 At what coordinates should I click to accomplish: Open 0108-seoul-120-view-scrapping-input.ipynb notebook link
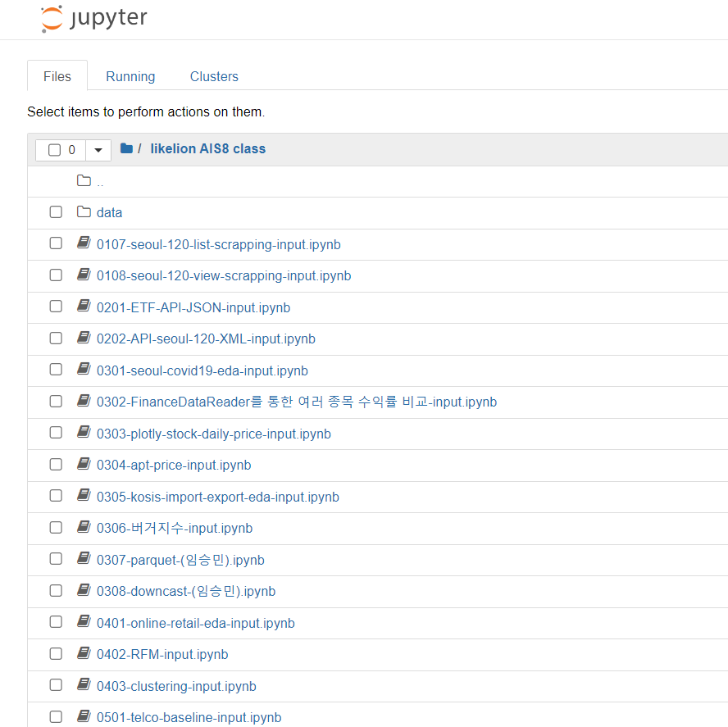(x=224, y=275)
